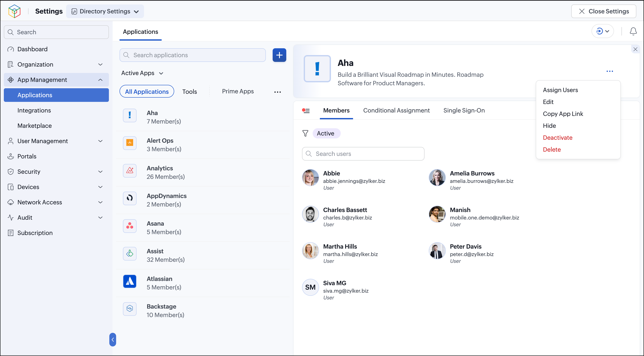This screenshot has height=356, width=644.
Task: Click the Backstage app icon
Action: tap(130, 309)
